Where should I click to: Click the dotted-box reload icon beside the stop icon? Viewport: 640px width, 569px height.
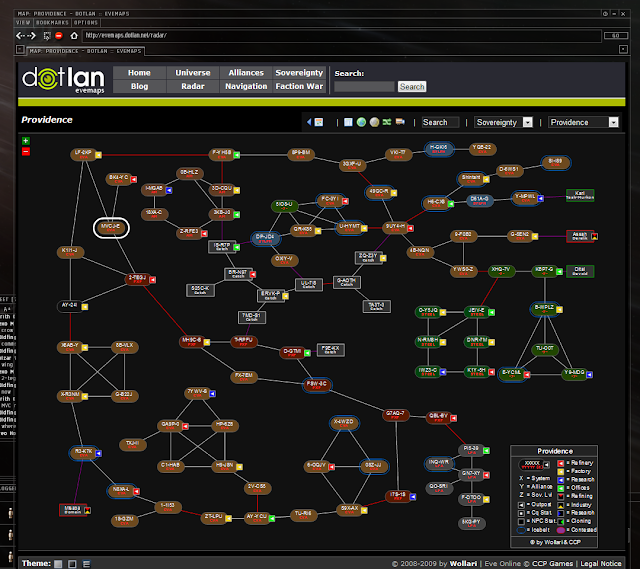pos(47,36)
